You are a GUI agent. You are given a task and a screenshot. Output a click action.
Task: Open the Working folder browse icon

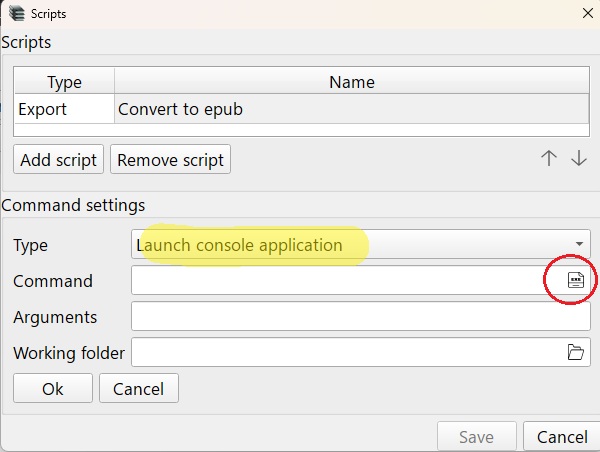pos(576,352)
